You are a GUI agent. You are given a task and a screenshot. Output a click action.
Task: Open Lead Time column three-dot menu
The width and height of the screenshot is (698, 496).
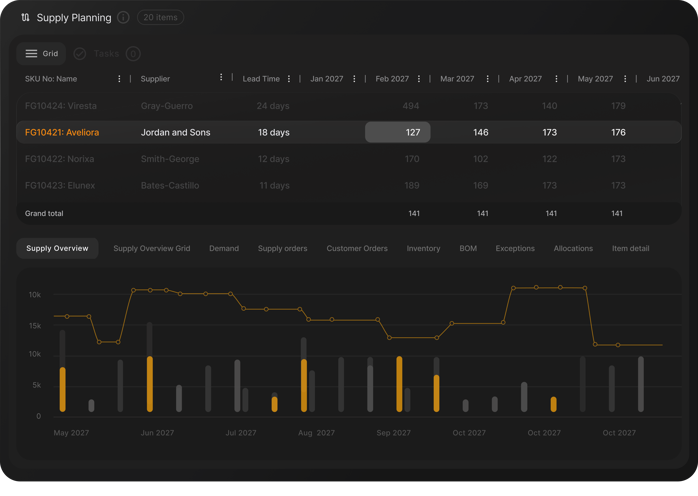tap(289, 79)
